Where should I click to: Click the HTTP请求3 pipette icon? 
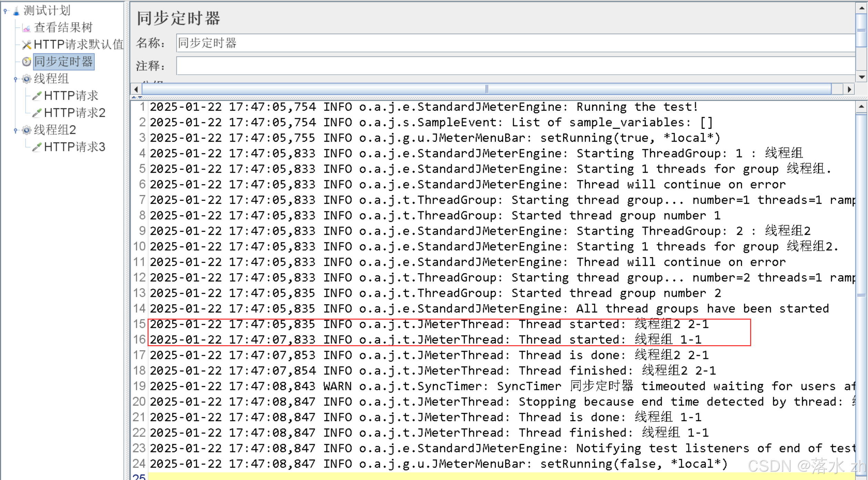tap(37, 147)
